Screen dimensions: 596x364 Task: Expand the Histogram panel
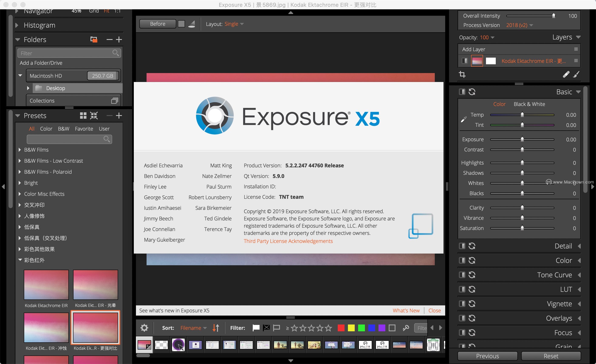click(17, 25)
